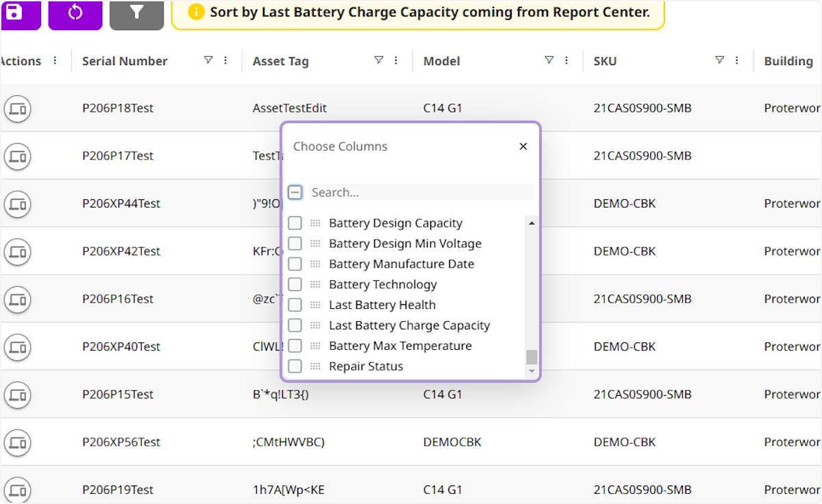Image resolution: width=822 pixels, height=504 pixels.
Task: Click drag handle beside Battery Technology
Action: point(315,284)
